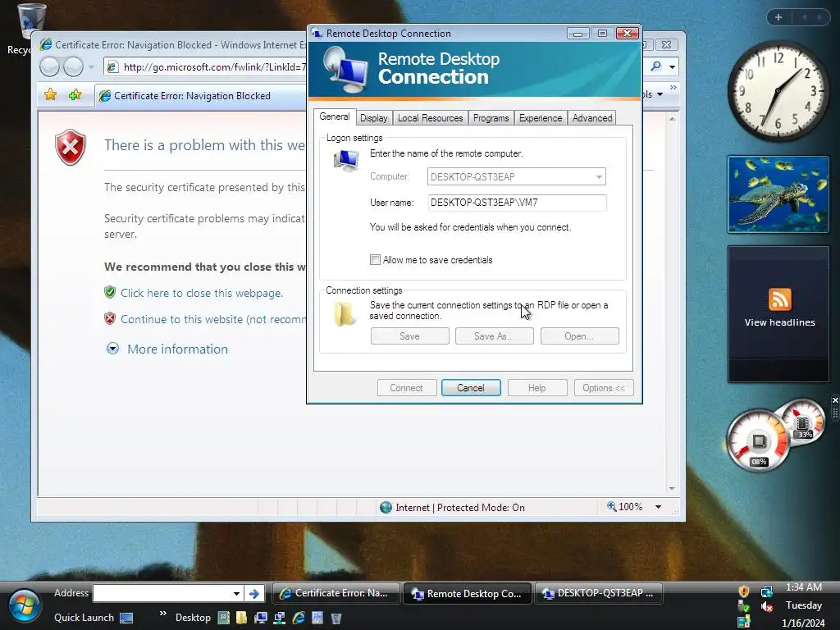
Task: Select the General tab
Action: 335,116
